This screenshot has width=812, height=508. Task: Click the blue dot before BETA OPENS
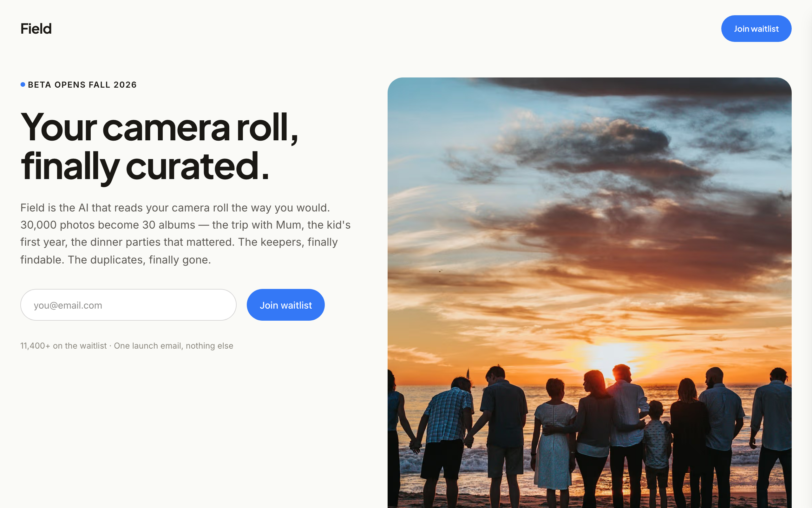pos(23,85)
